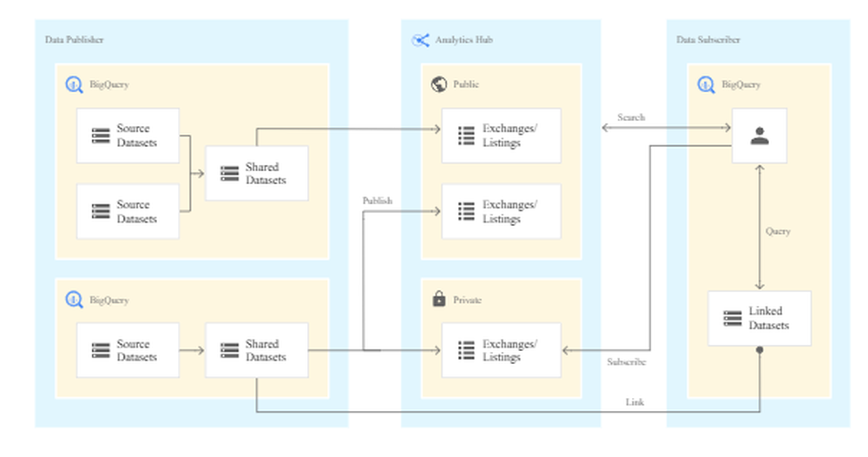Click the database icon in the topmost Source Datasets box
Image resolution: width=868 pixels, height=457 pixels.
click(x=101, y=136)
